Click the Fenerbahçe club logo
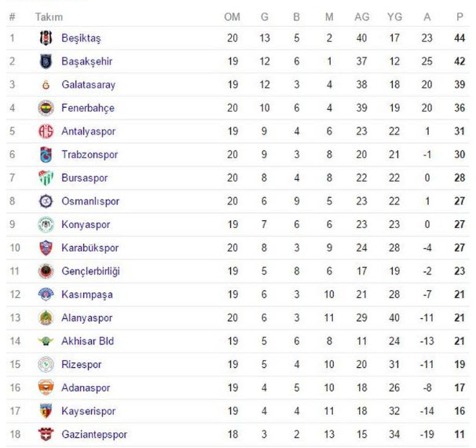The height and width of the screenshot is (448, 476). point(46,108)
